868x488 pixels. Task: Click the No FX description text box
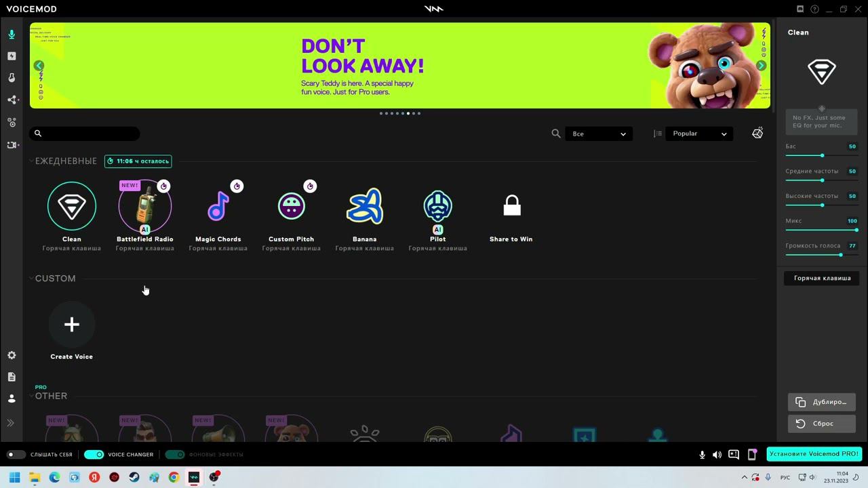(822, 121)
